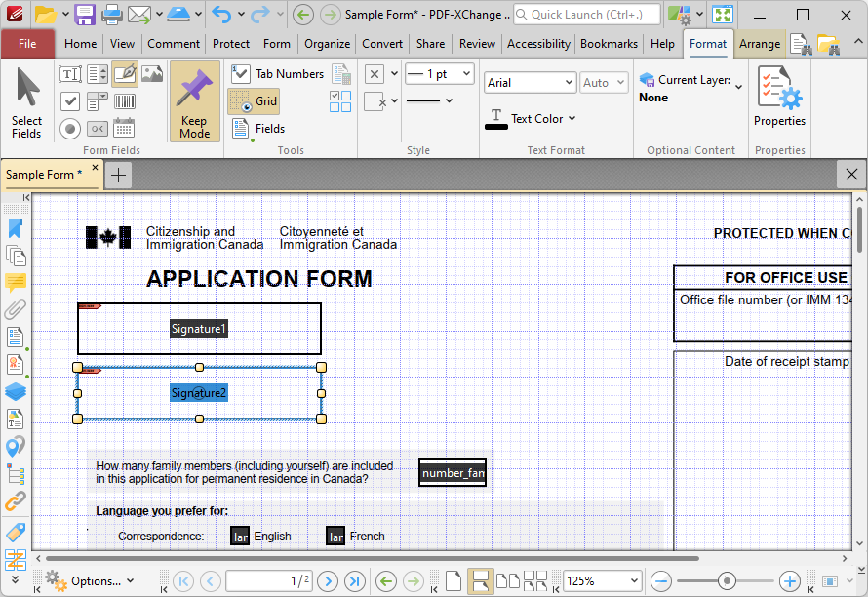Viewport: 868px width, 597px height.
Task: Click the page number input field
Action: pos(266,580)
